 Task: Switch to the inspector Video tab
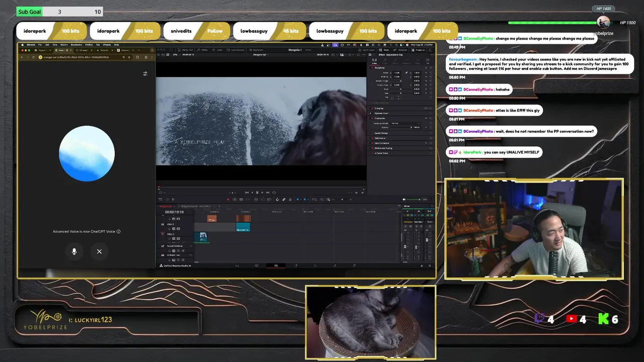pyautogui.click(x=374, y=61)
